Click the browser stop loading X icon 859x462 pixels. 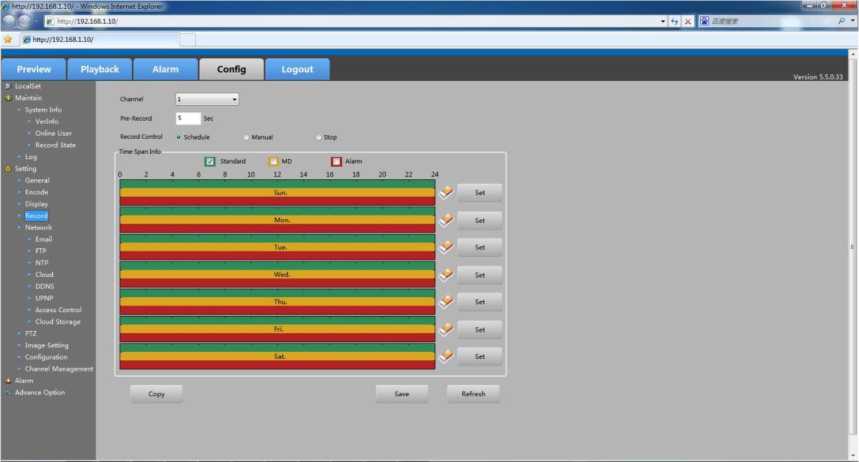[689, 21]
